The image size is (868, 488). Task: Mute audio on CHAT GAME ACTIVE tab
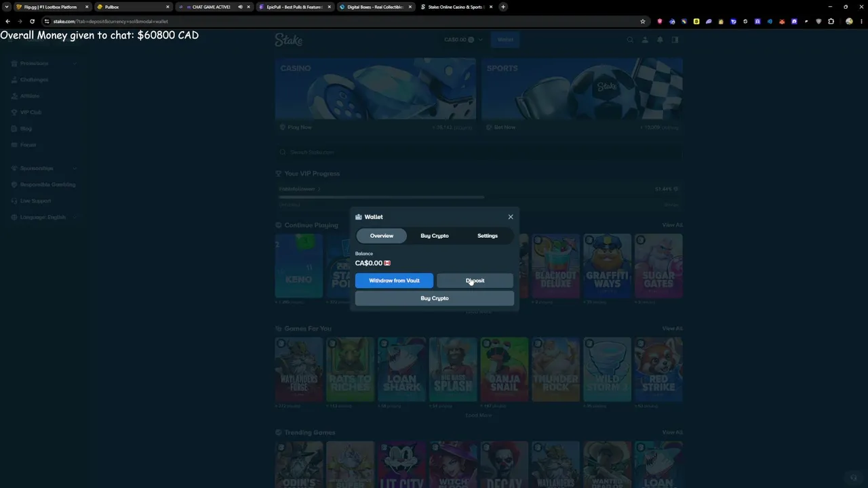240,7
